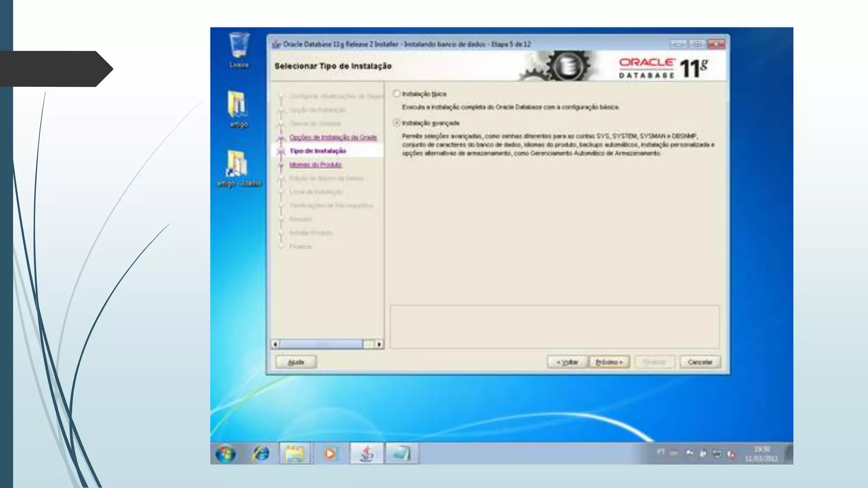
Task: Click the Ajuda help button
Action: [x=296, y=362]
